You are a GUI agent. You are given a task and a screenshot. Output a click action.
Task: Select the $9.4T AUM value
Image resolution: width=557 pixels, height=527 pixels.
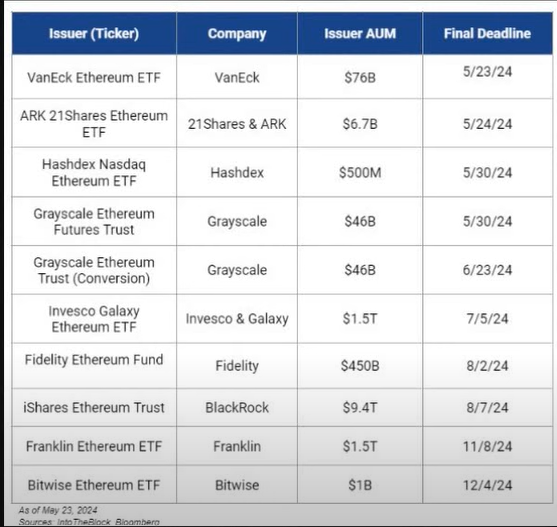coord(360,407)
